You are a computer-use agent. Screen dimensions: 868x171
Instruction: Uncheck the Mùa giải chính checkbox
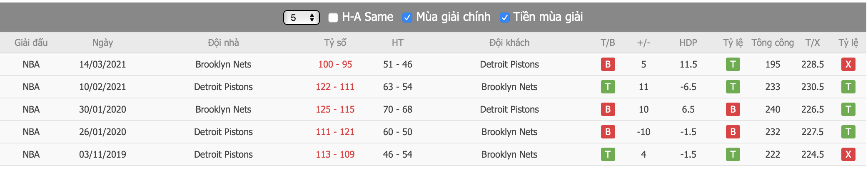click(407, 18)
